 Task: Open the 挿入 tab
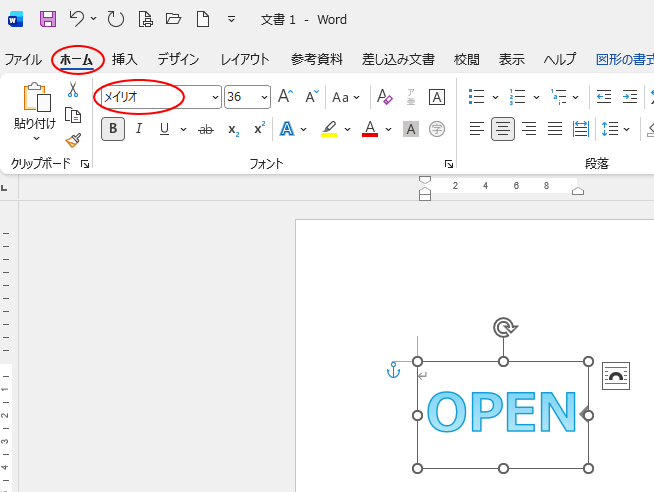click(124, 60)
